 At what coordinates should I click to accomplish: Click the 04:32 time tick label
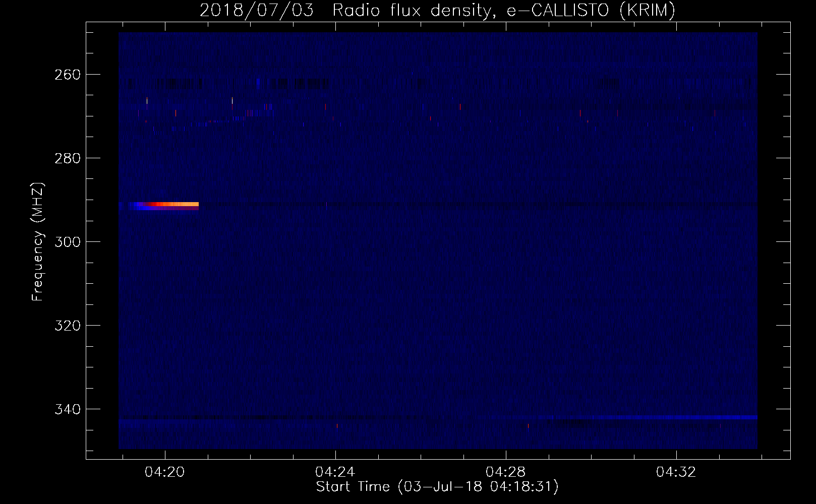click(676, 472)
